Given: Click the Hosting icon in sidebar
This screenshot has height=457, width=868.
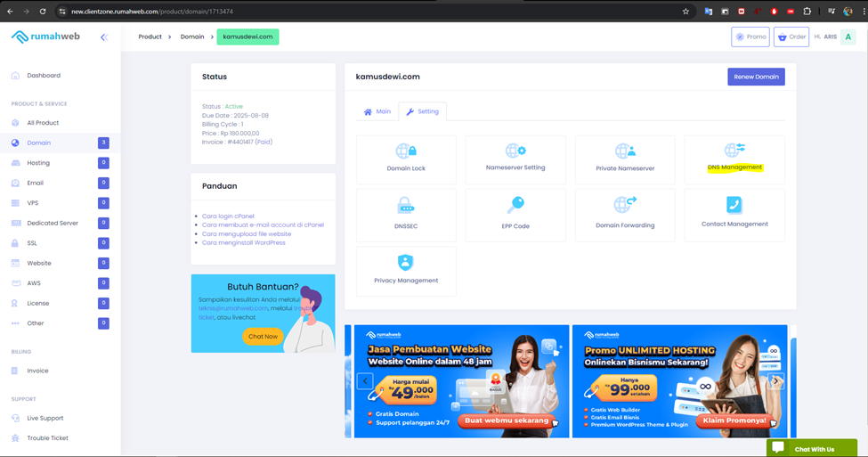Looking at the screenshot, I should point(15,163).
